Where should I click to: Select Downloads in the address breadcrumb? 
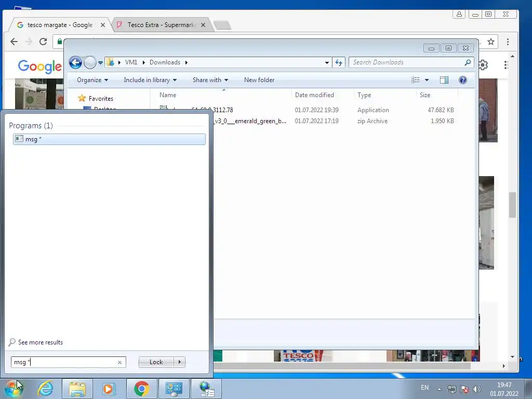pos(165,62)
